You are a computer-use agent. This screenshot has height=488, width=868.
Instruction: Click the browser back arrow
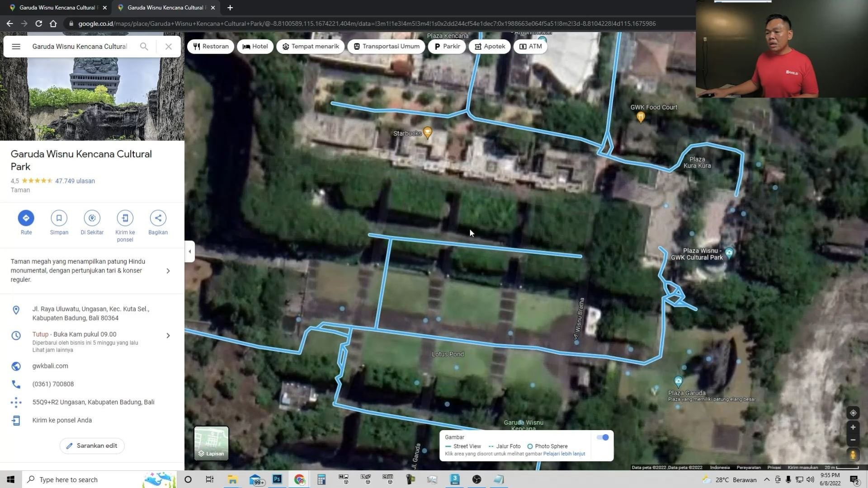pos(9,23)
